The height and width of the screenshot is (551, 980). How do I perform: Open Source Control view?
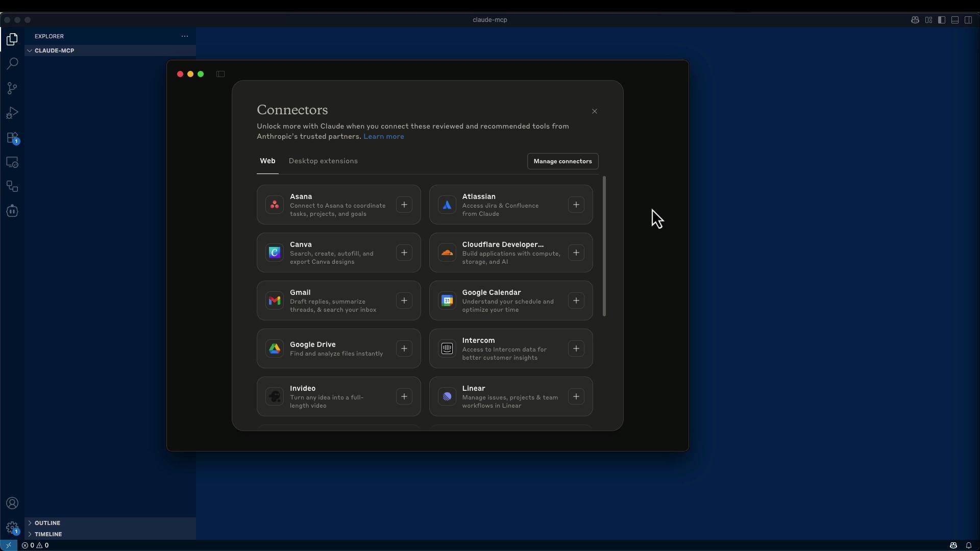click(12, 88)
